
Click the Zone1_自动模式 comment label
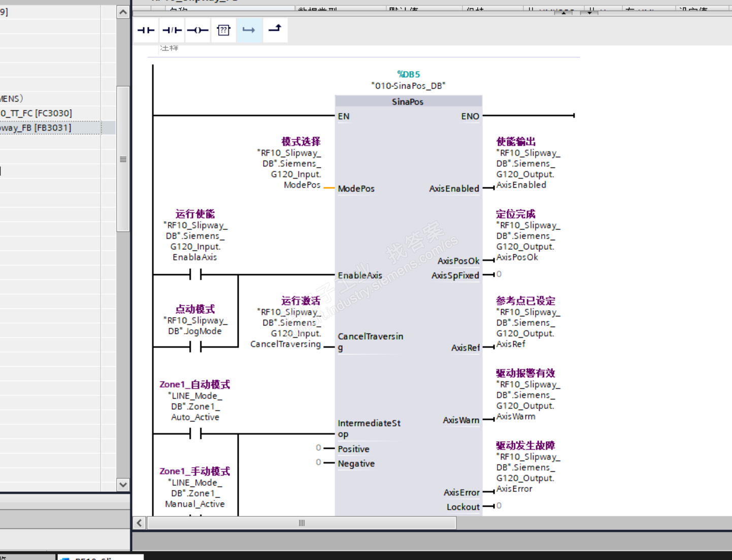coord(195,385)
